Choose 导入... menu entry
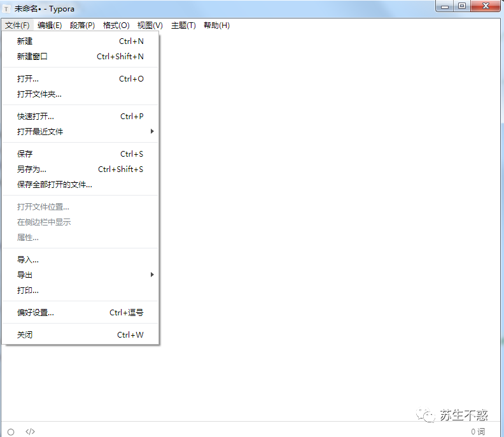 pos(80,260)
